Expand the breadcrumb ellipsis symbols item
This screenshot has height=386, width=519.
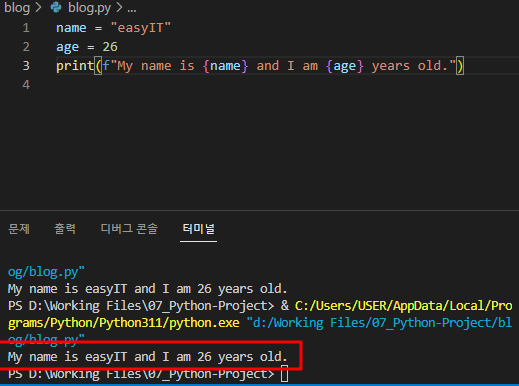(132, 9)
